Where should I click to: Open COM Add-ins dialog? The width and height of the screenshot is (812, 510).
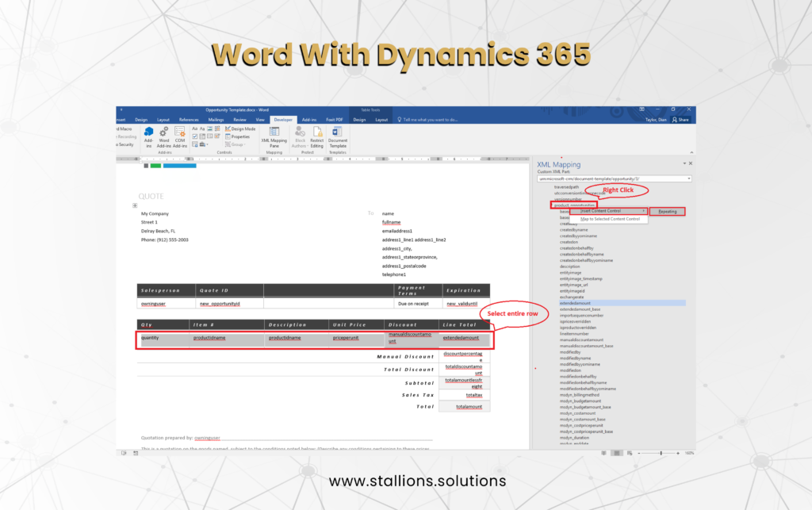(x=180, y=137)
